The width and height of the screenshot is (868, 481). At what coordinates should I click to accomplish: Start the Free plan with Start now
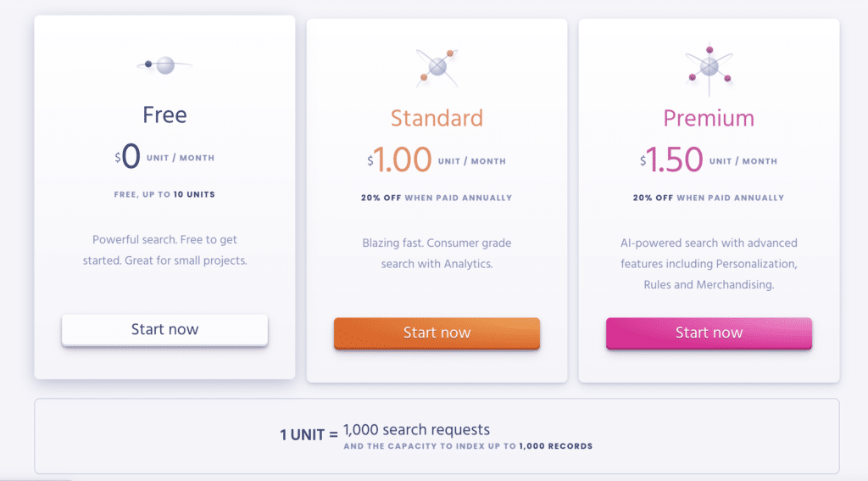tap(164, 330)
